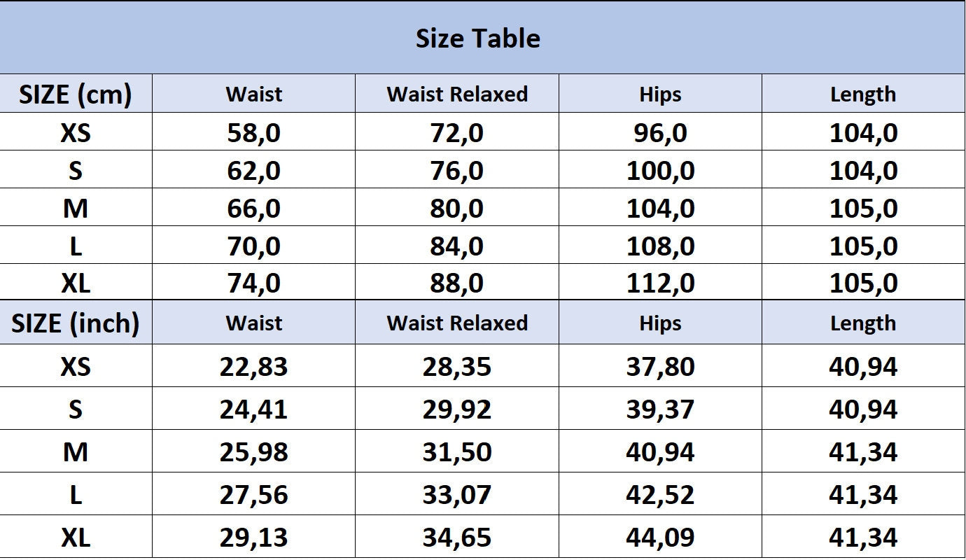Click the "Size Table" title

click(478, 38)
